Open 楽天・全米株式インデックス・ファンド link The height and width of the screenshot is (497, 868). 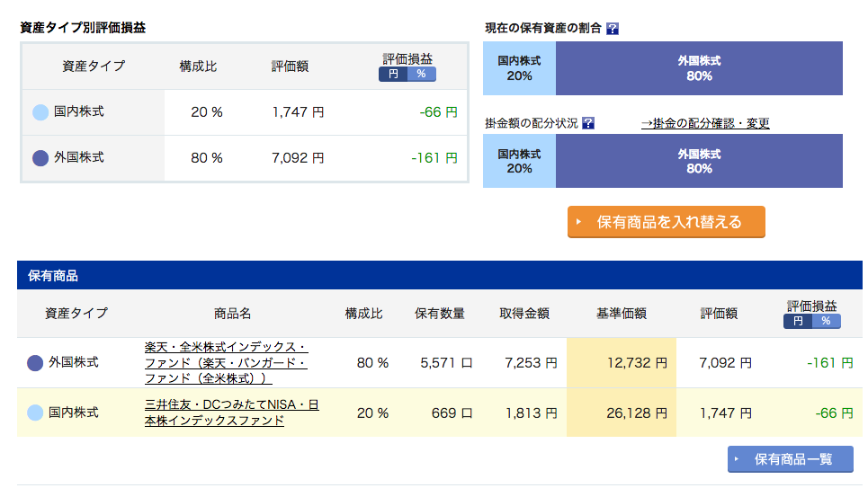(226, 363)
